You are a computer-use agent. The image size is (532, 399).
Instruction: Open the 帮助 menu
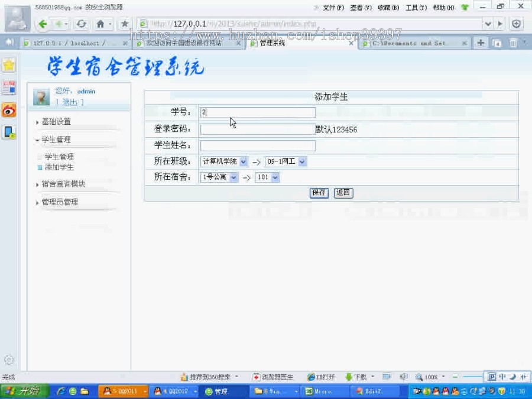[444, 8]
